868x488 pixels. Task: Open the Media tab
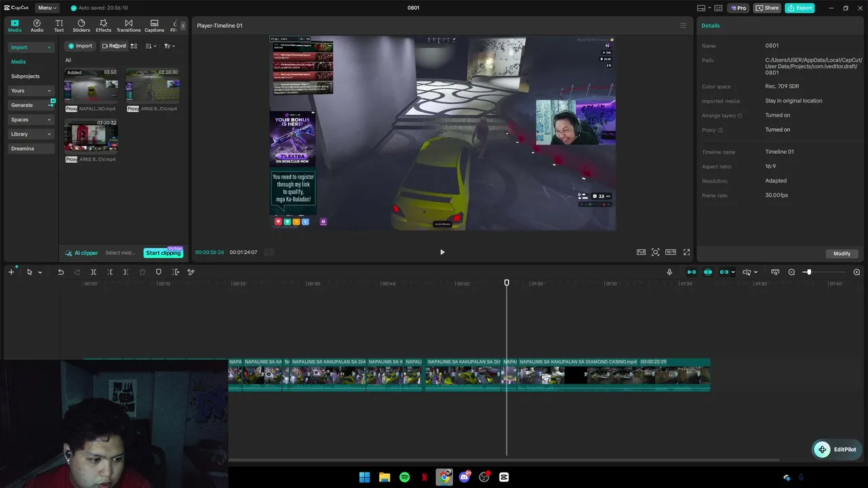click(x=15, y=26)
